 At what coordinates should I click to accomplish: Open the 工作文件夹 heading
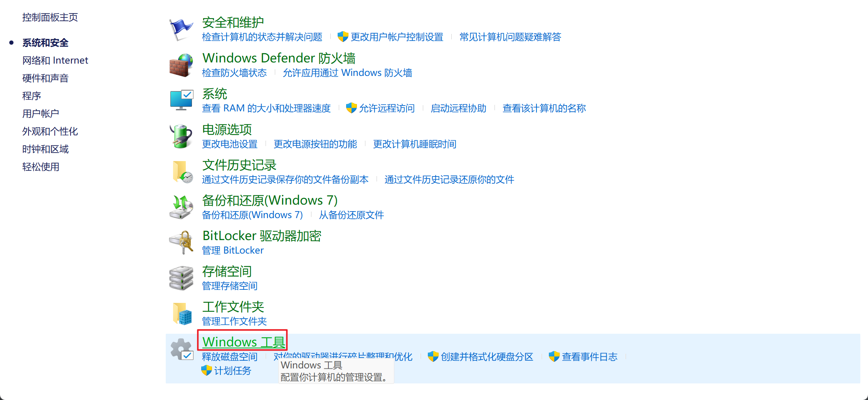(233, 307)
